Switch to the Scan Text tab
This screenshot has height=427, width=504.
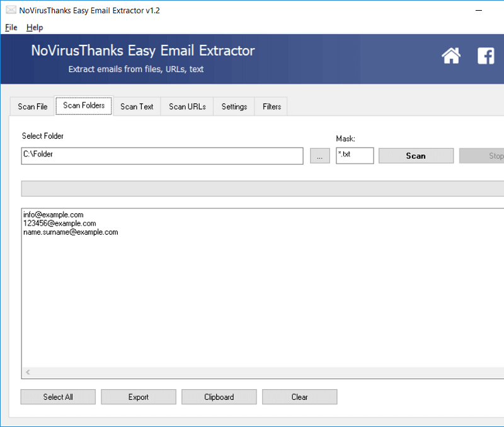(x=137, y=107)
